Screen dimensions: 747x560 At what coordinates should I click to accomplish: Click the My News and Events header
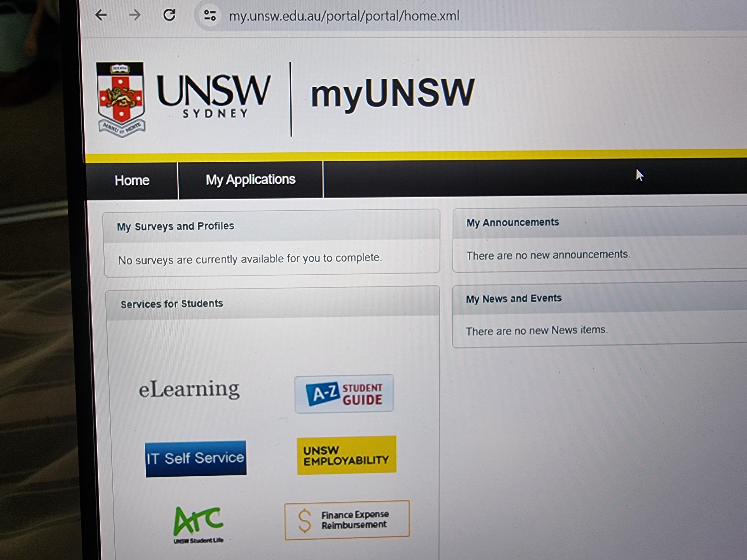click(x=600, y=298)
